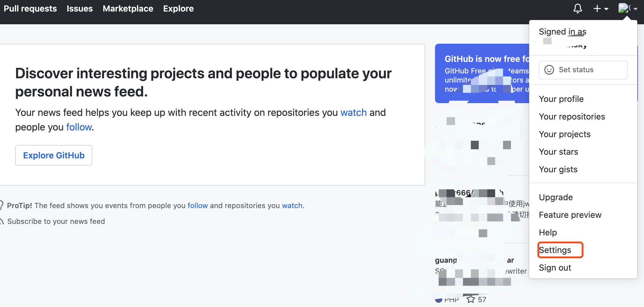This screenshot has width=644, height=307.
Task: Open Explore in the top nav
Action: [x=178, y=8]
